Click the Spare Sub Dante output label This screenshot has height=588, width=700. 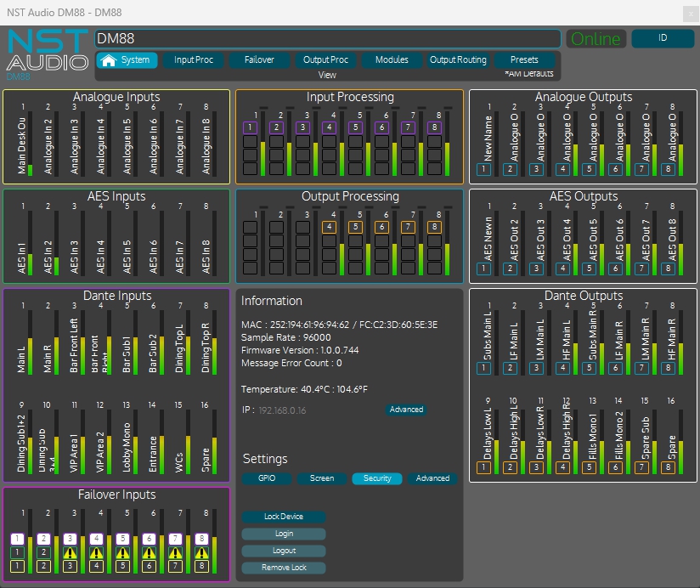coord(646,438)
